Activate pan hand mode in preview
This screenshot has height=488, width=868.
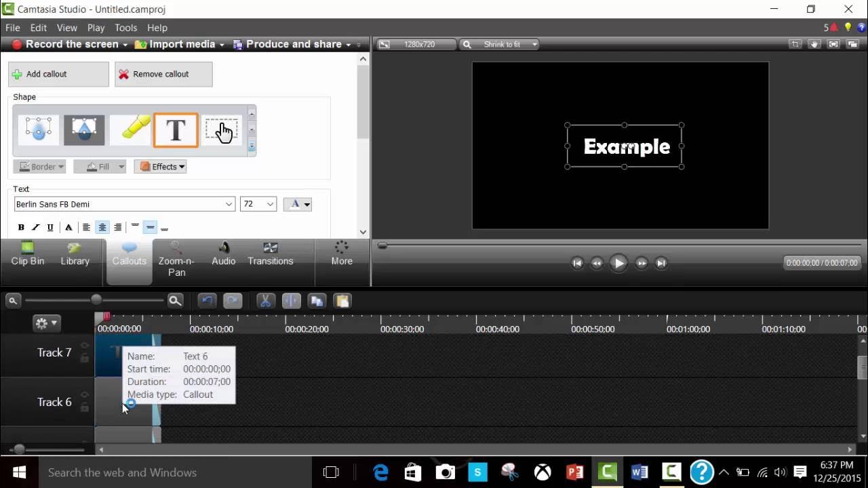pyautogui.click(x=814, y=44)
